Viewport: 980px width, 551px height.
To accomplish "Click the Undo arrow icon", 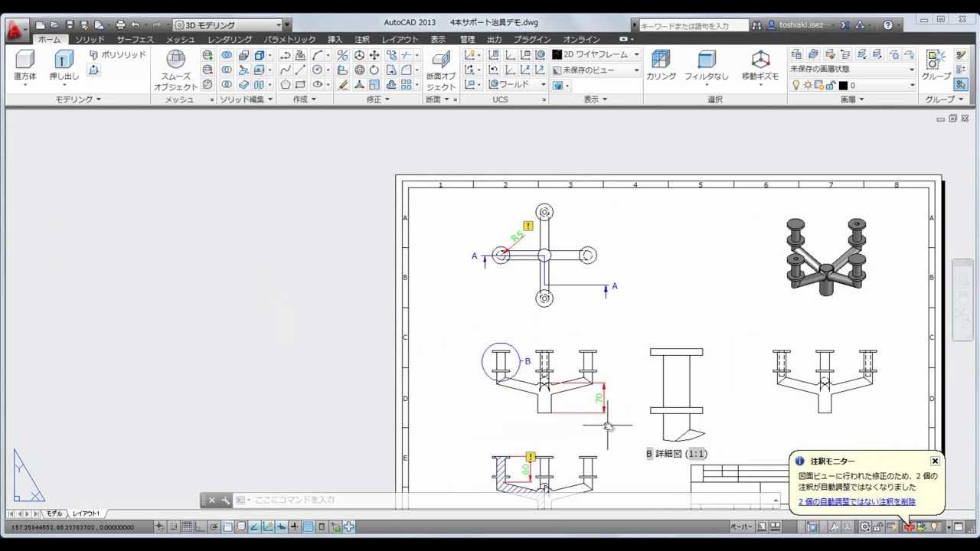I will pos(136,25).
